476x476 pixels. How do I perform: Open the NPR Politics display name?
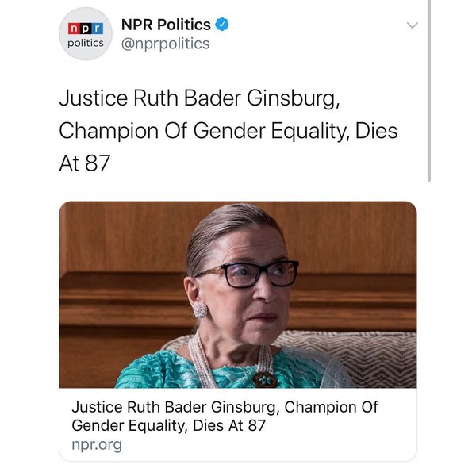[165, 24]
